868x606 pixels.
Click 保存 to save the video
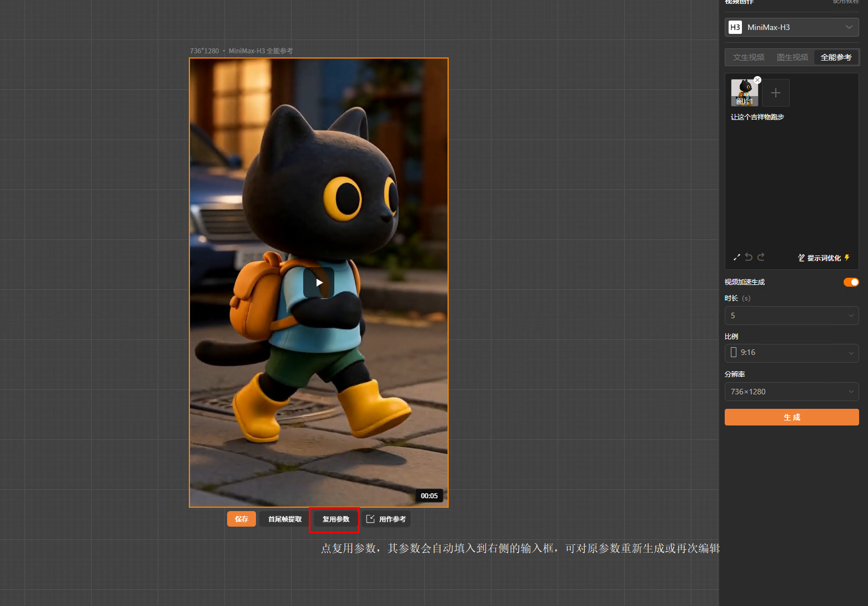click(x=242, y=519)
